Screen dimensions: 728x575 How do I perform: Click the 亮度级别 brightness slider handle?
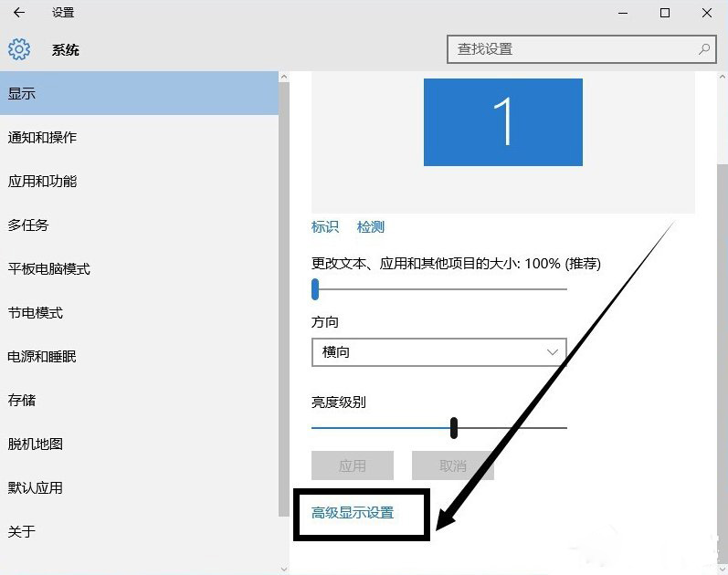453,427
